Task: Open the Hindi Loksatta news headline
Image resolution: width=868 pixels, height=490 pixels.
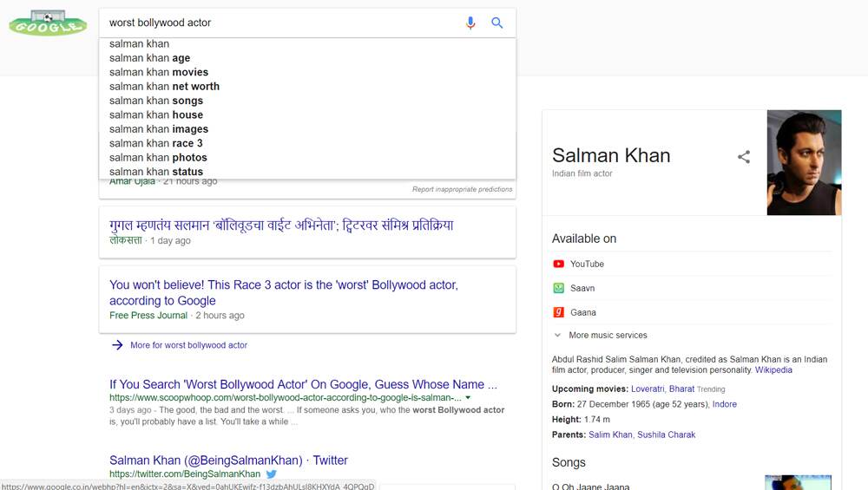Action: click(x=281, y=225)
